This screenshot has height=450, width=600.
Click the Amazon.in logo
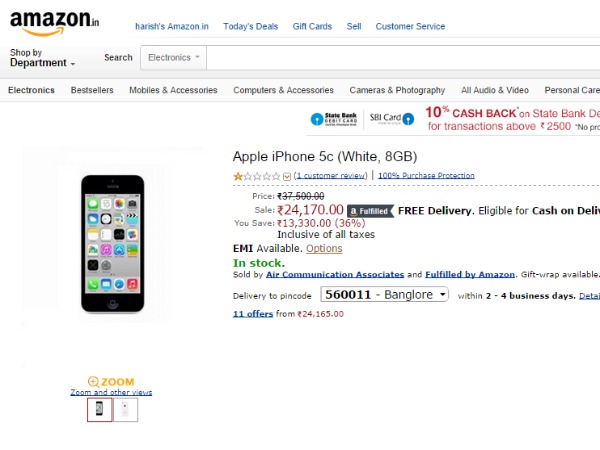pos(55,21)
